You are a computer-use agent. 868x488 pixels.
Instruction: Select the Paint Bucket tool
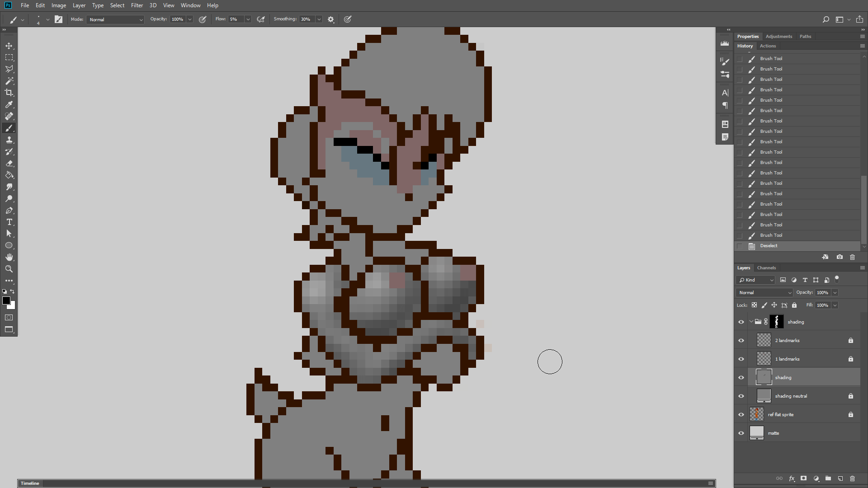pos(9,175)
